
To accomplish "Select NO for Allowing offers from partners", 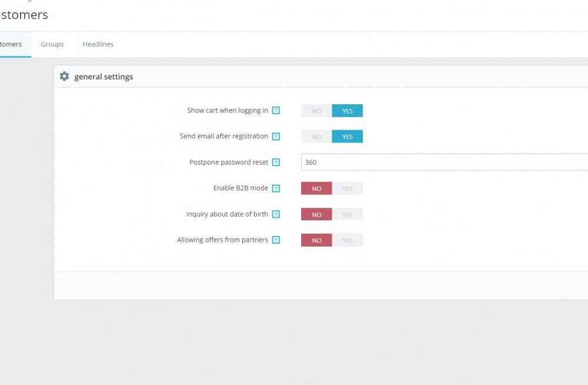I will [x=316, y=240].
